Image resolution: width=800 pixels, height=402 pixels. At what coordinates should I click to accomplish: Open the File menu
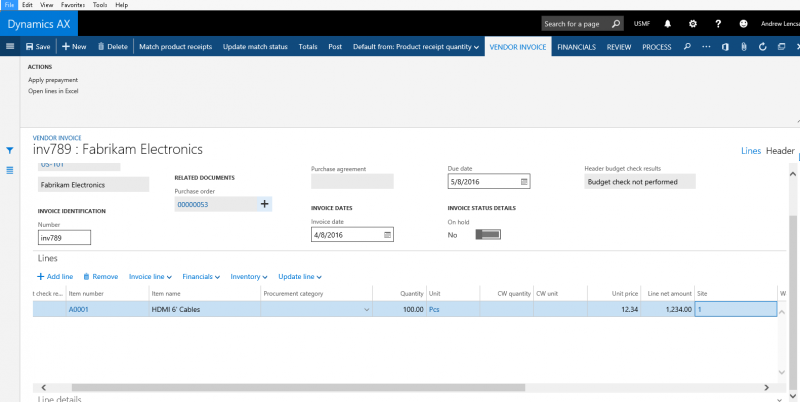click(9, 5)
